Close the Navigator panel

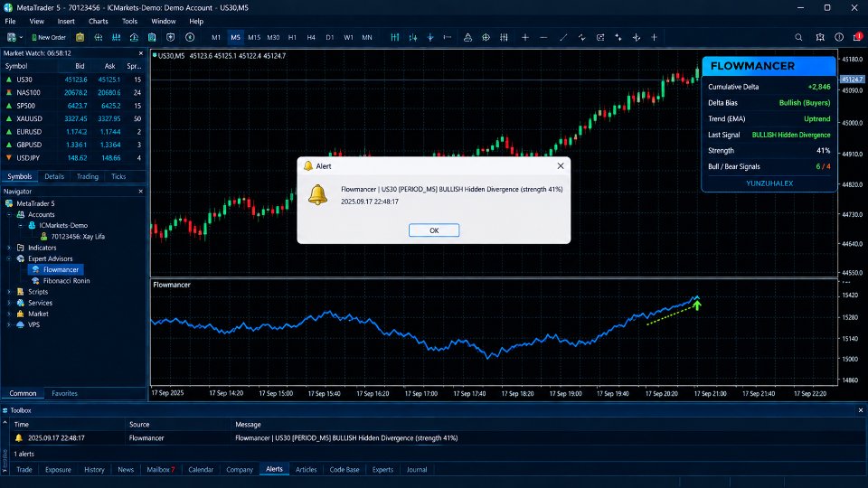point(141,191)
